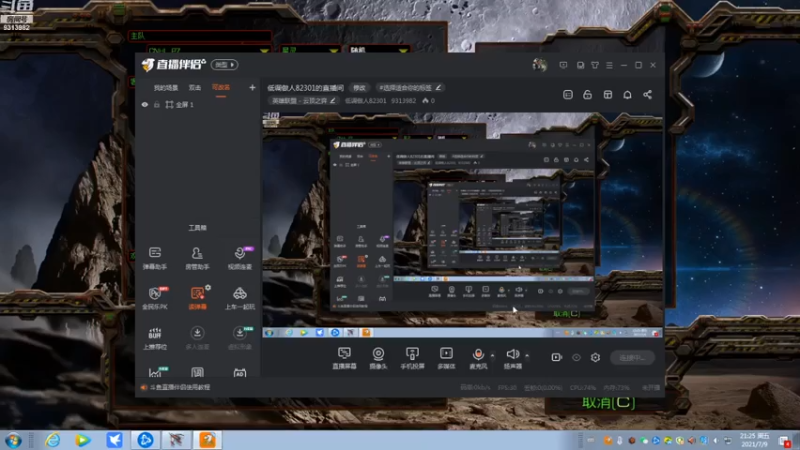
Task: Switch to the second scene tab
Action: pyautogui.click(x=195, y=88)
